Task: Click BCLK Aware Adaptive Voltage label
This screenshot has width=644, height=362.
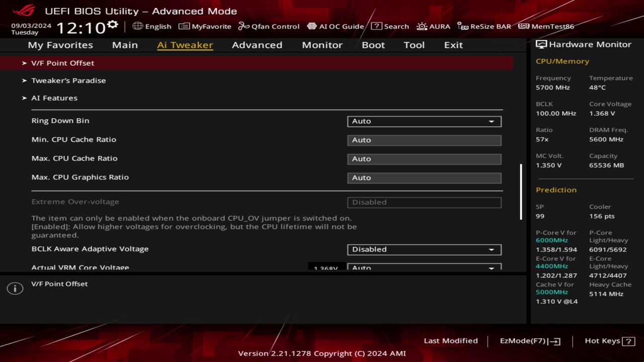Action: (x=90, y=249)
